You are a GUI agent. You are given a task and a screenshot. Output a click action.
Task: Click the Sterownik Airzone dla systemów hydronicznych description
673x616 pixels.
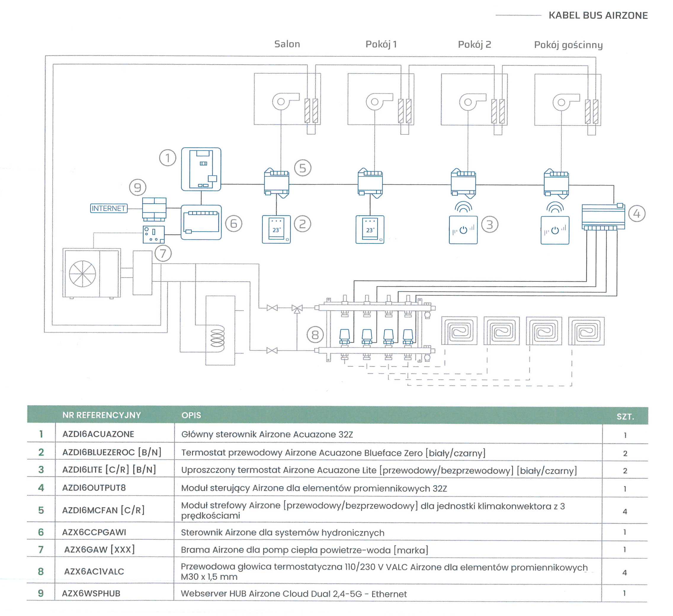pyautogui.click(x=282, y=533)
